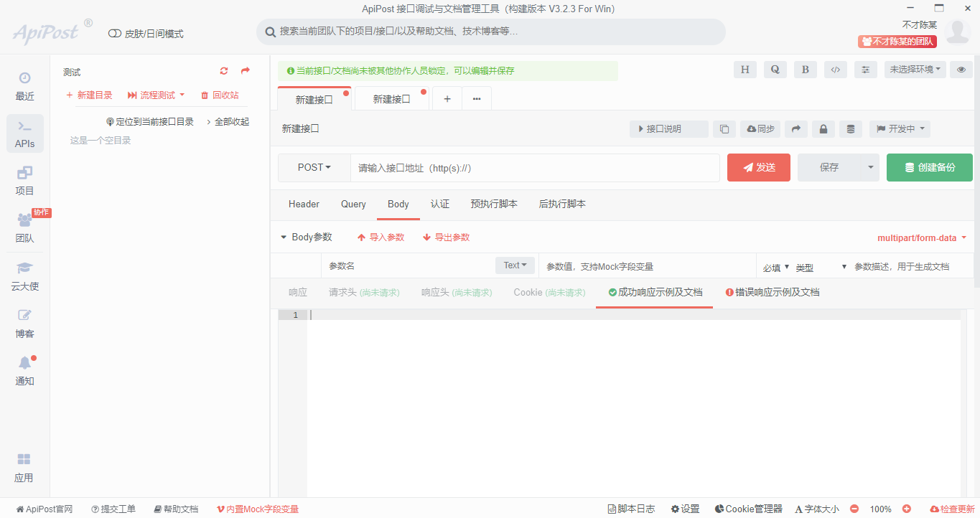Click the 创建备份 button
The image size is (980, 518).
[x=929, y=167]
